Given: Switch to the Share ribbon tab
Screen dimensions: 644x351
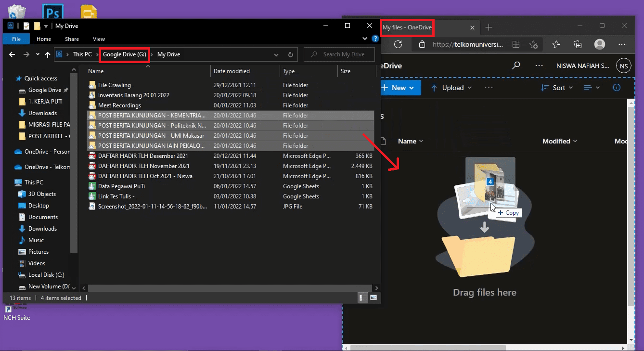Looking at the screenshot, I should point(72,39).
